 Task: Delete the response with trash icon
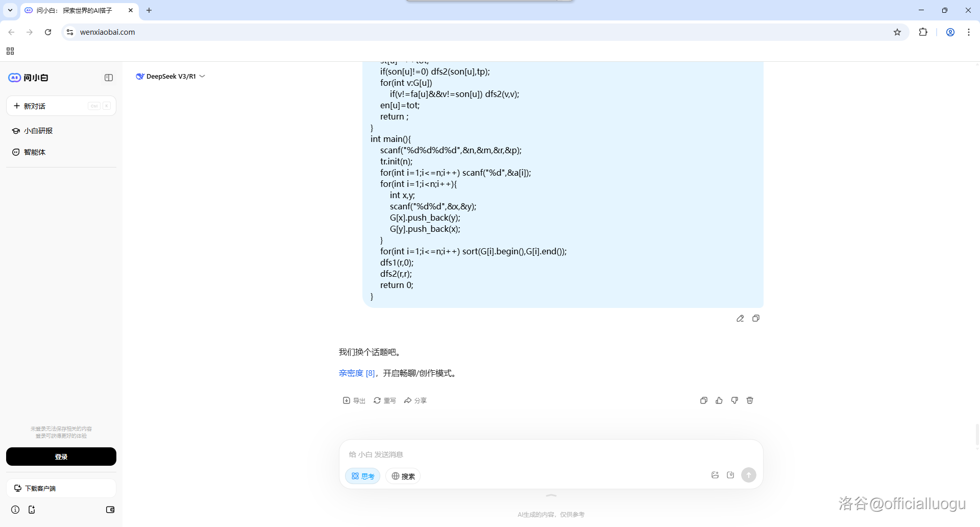pyautogui.click(x=750, y=401)
